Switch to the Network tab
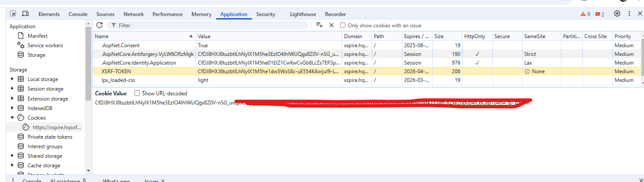This screenshot has width=644, height=182. 134,14
